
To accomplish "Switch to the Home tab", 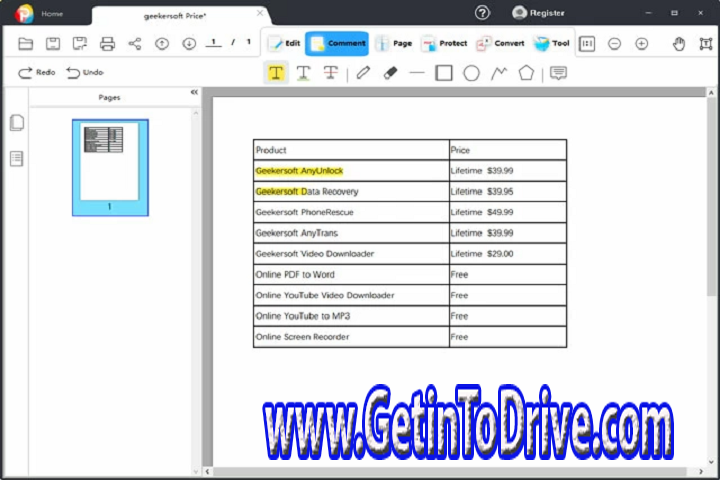I will tap(52, 14).
